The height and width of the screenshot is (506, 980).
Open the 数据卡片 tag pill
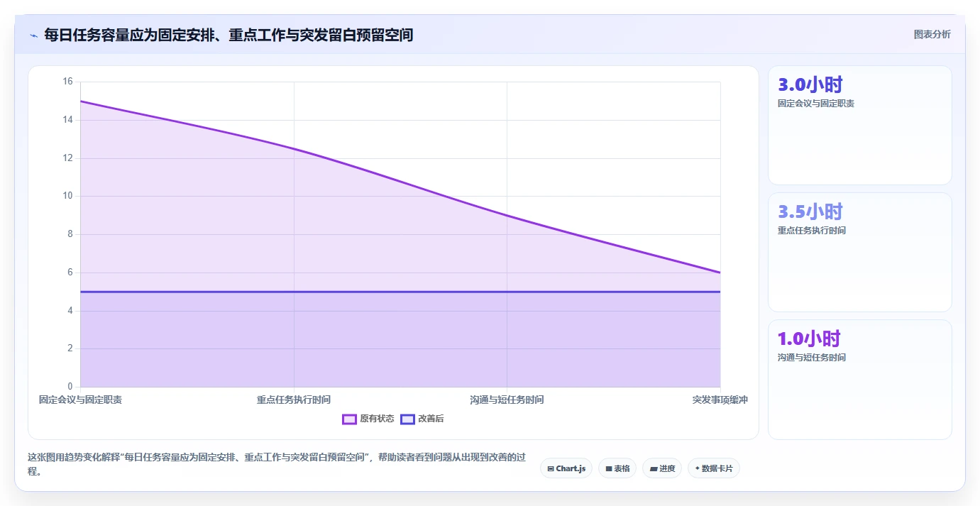point(714,468)
